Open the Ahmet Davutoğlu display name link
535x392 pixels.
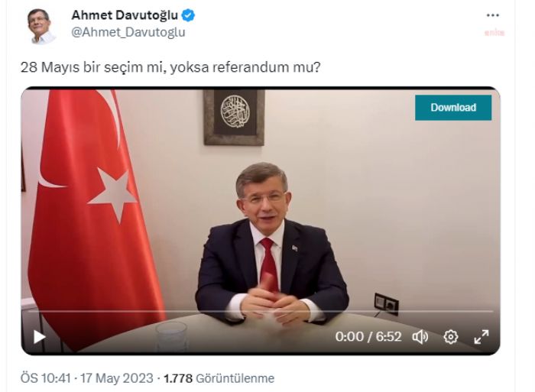click(x=125, y=15)
